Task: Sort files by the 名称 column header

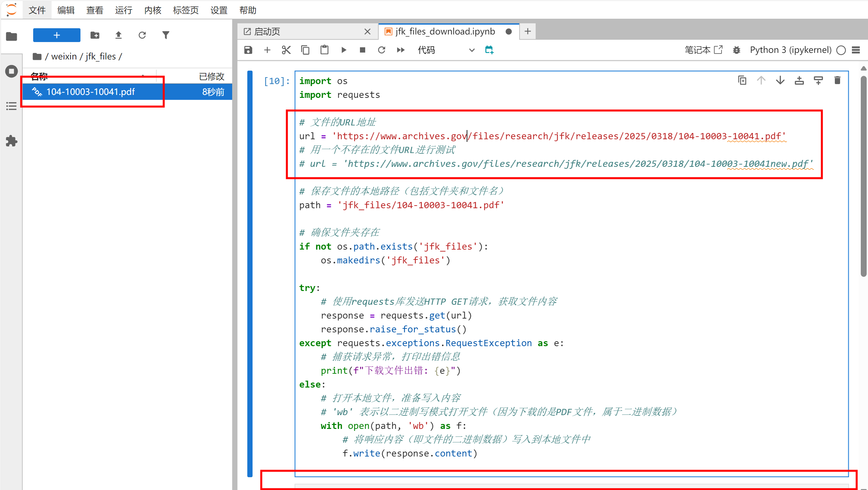Action: pyautogui.click(x=39, y=77)
